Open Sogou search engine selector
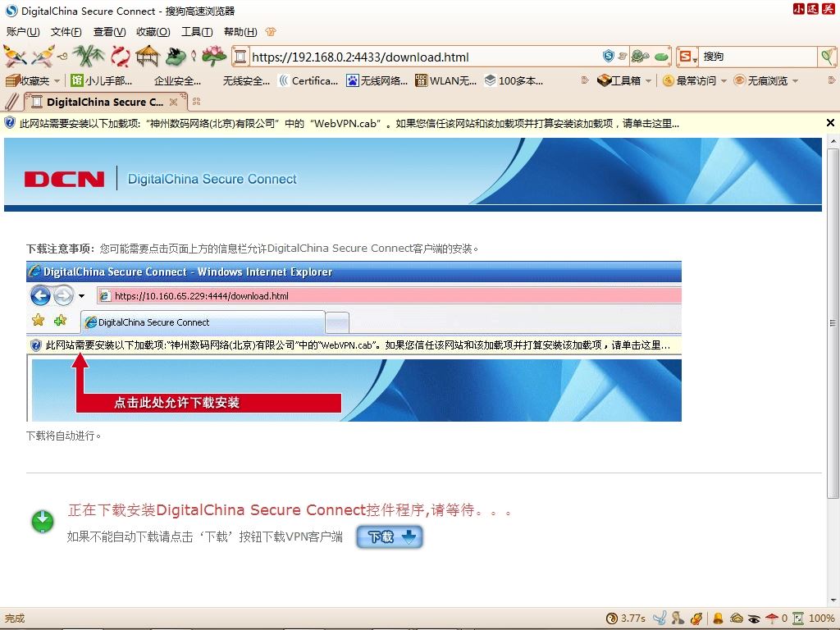 pos(687,57)
